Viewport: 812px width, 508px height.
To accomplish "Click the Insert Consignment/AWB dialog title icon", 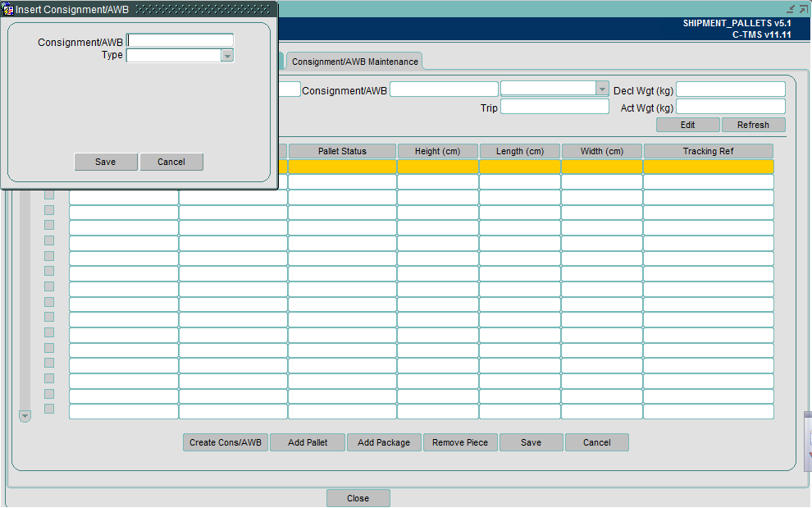I will pos(8,9).
